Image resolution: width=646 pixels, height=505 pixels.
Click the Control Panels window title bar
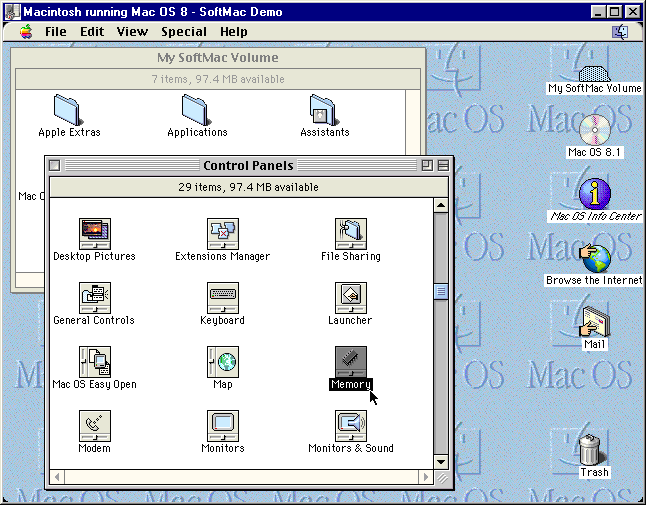click(x=248, y=166)
